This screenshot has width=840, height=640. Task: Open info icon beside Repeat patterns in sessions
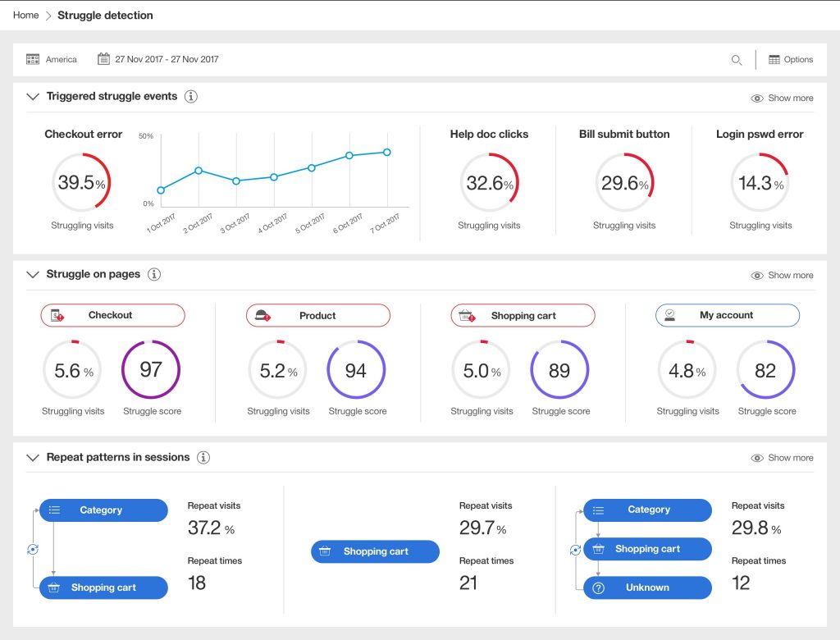tap(203, 458)
